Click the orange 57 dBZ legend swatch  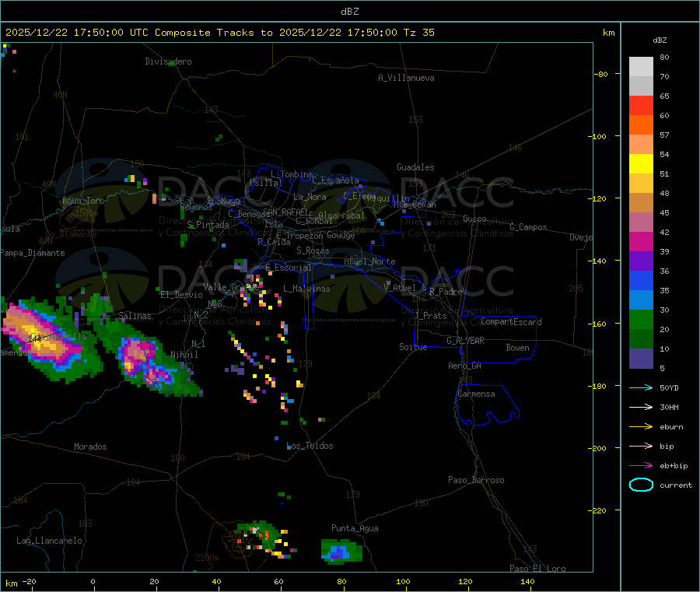641,125
